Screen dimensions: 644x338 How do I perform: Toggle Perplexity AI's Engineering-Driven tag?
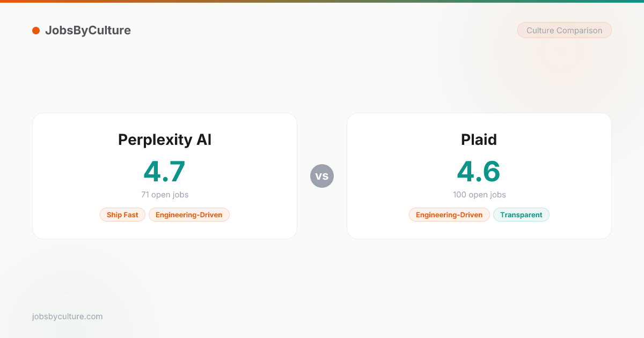click(189, 215)
